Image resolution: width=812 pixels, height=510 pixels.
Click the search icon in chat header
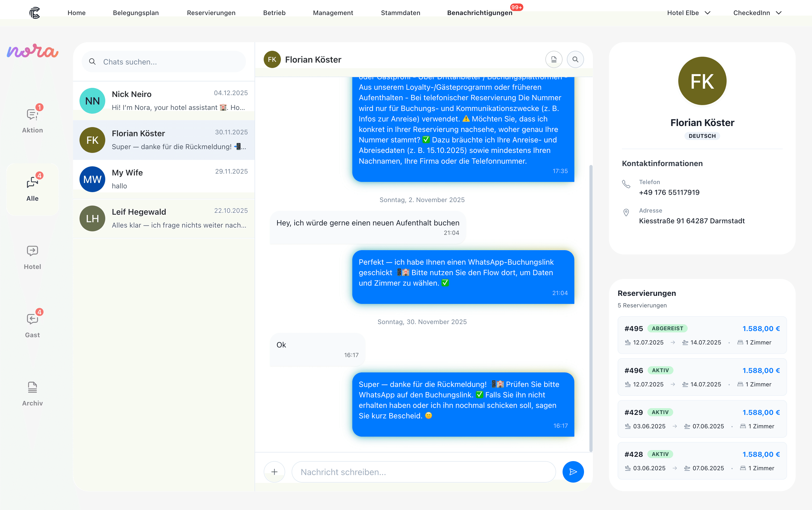pyautogui.click(x=575, y=60)
